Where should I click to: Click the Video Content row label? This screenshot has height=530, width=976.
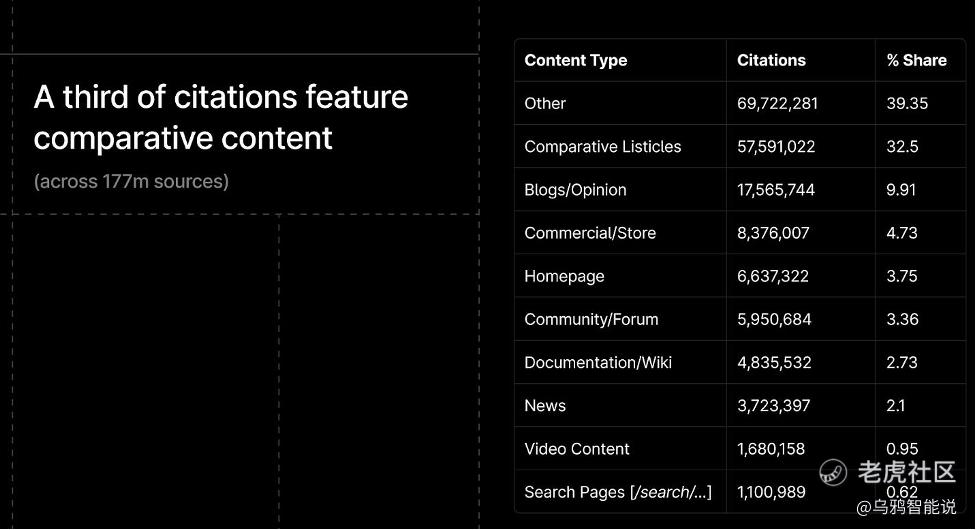(576, 449)
